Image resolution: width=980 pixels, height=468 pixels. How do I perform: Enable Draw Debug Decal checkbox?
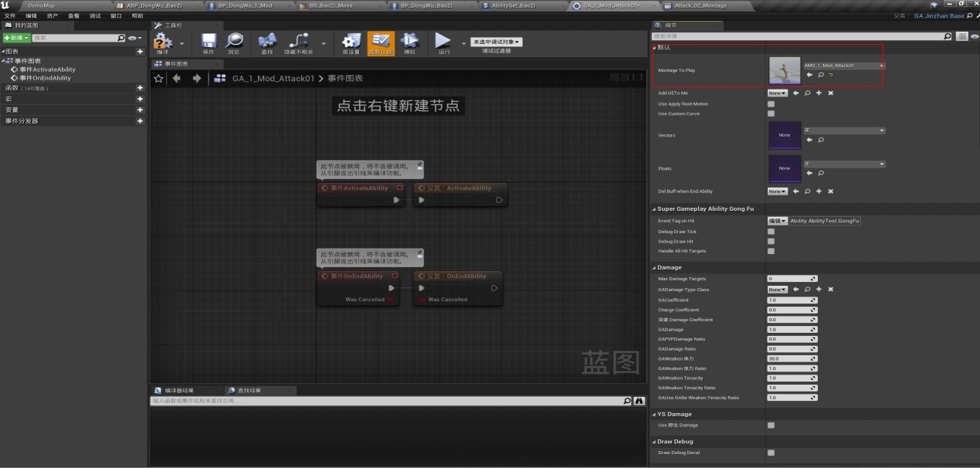(x=771, y=453)
